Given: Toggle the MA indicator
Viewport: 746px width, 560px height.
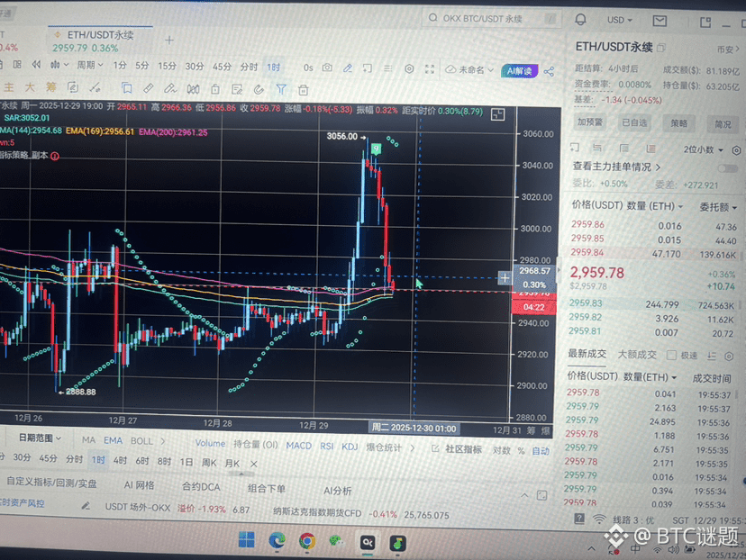Looking at the screenshot, I should click(x=88, y=439).
